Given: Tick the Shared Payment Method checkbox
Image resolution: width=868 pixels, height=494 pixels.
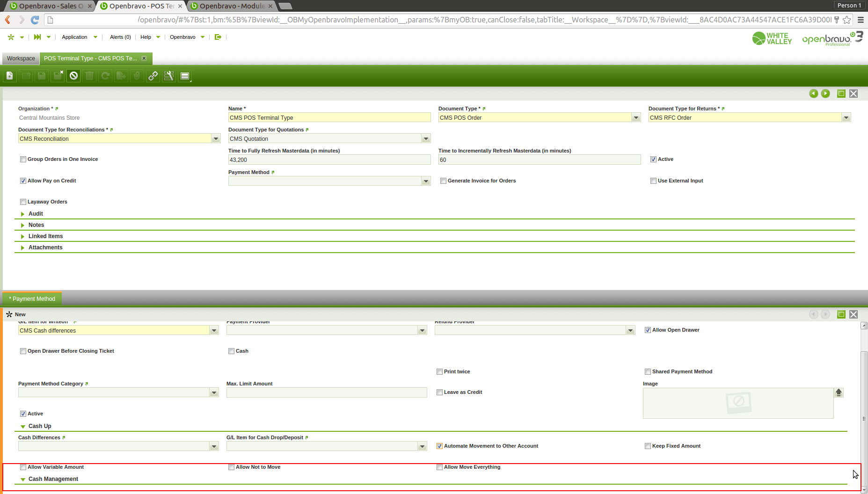Looking at the screenshot, I should pyautogui.click(x=648, y=372).
